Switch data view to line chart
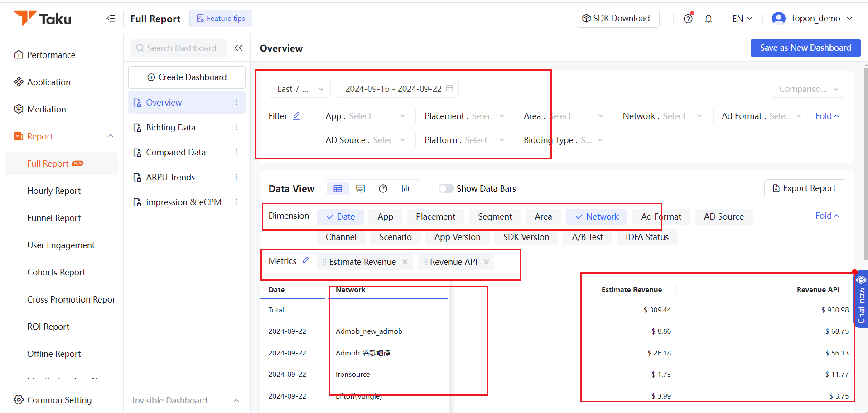The image size is (868, 413). [x=360, y=188]
